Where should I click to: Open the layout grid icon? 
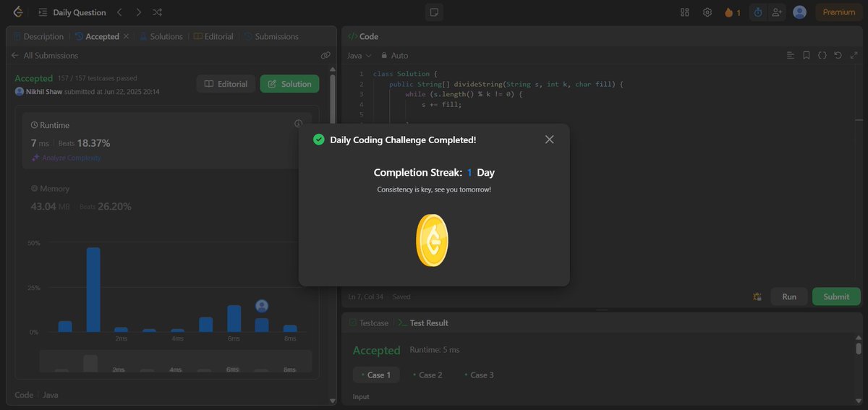(x=685, y=12)
